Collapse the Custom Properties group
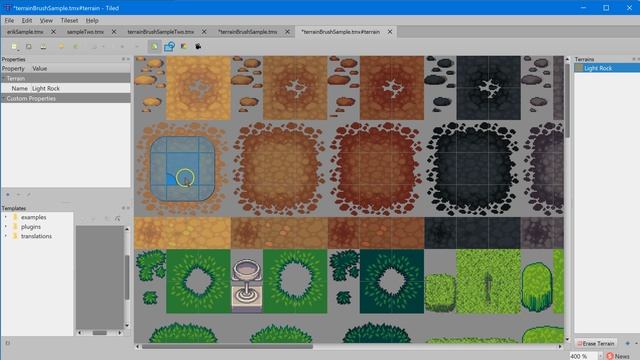640x360 pixels. point(3,98)
